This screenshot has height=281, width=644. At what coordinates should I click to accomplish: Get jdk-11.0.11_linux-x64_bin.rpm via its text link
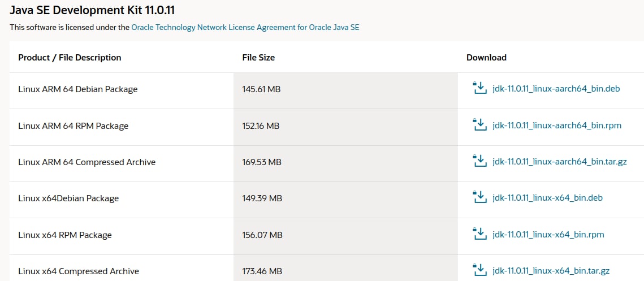(x=548, y=235)
